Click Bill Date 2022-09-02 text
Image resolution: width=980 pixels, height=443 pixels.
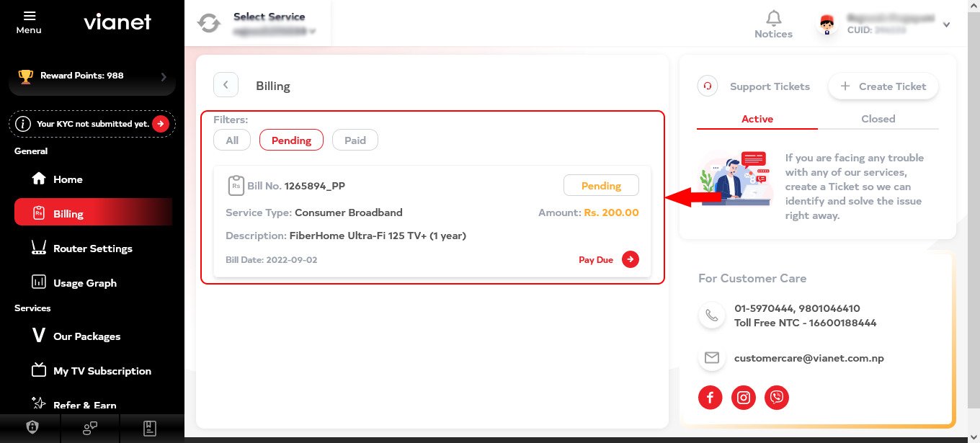pyautogui.click(x=271, y=259)
